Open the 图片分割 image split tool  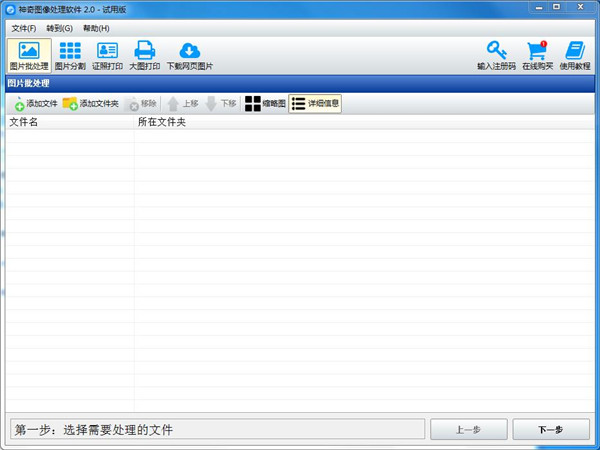tap(70, 55)
